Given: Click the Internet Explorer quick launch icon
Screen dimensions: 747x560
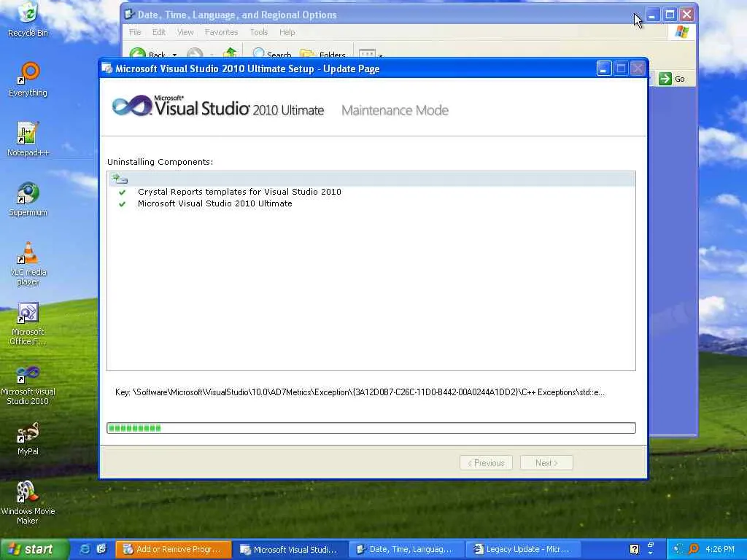Looking at the screenshot, I should (85, 549).
